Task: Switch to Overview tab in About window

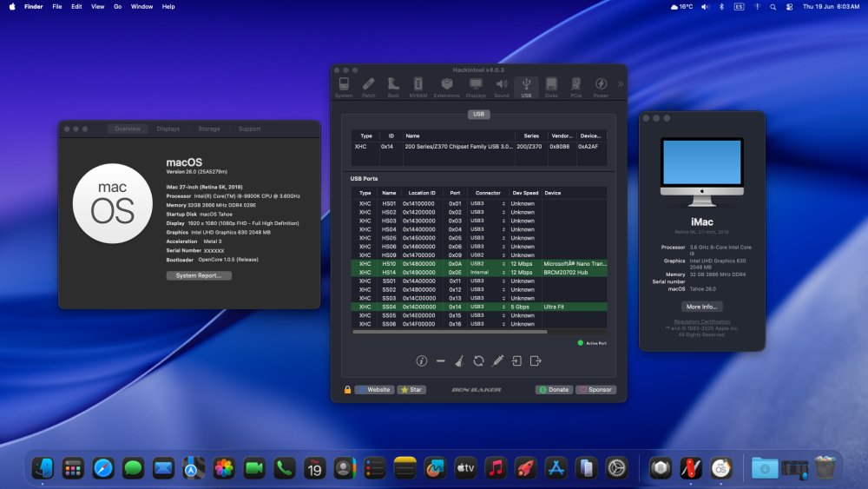Action: (x=128, y=129)
